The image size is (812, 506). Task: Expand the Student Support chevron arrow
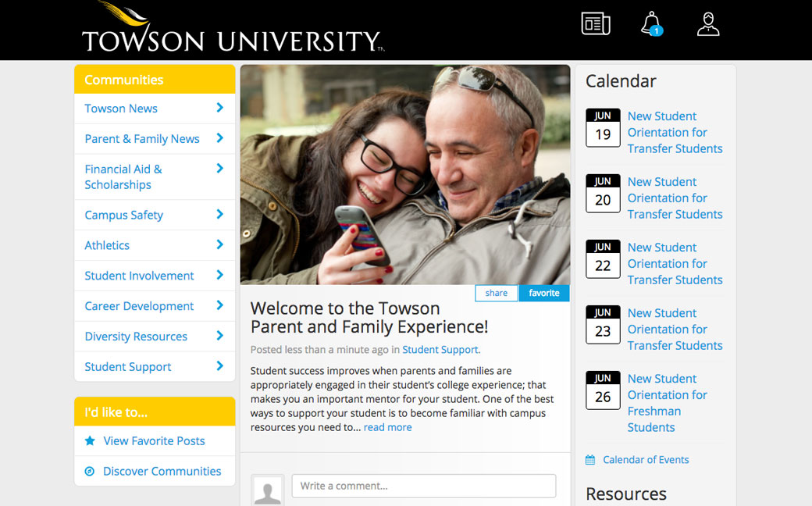pos(219,366)
